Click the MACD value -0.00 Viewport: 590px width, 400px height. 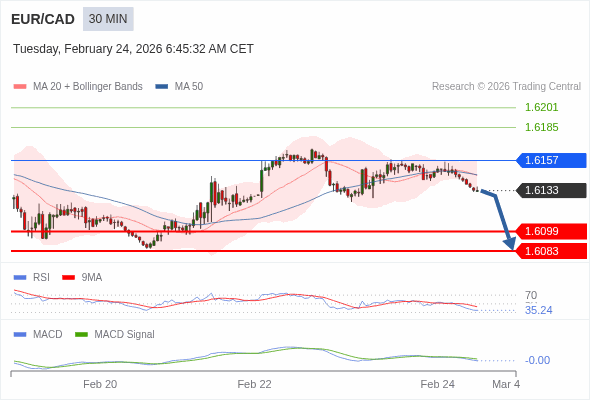tap(538, 360)
